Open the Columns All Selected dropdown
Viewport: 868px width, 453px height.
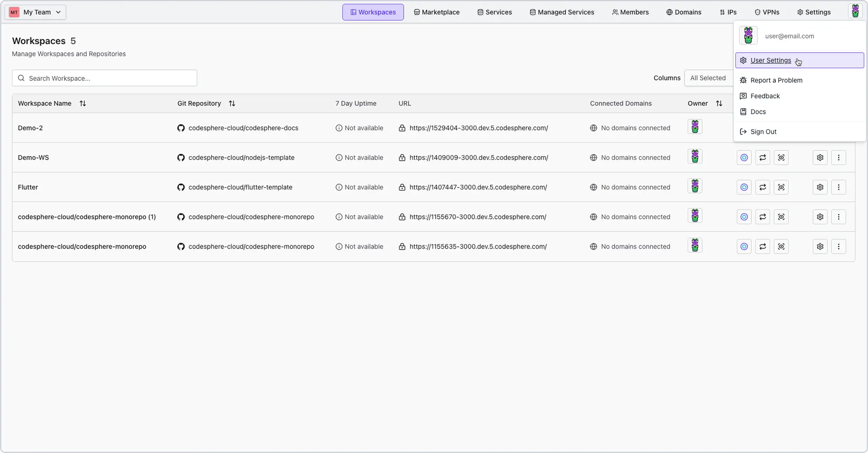point(708,78)
